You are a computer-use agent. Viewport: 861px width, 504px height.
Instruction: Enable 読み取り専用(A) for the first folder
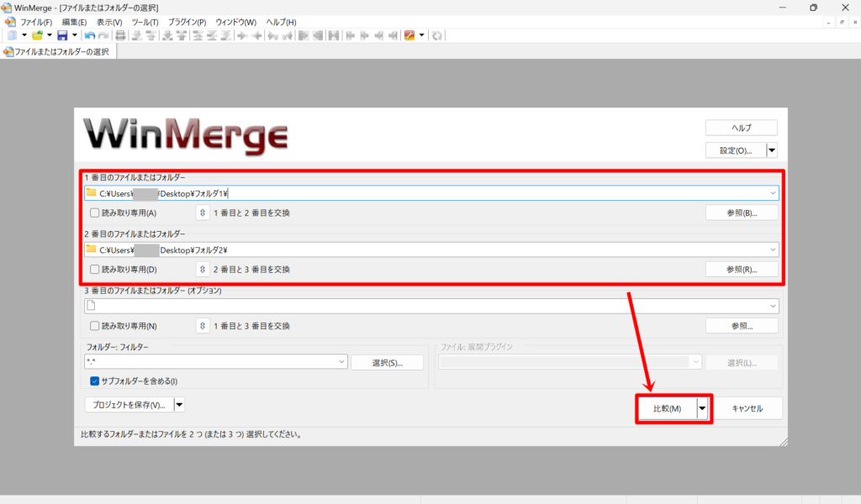[x=93, y=212]
